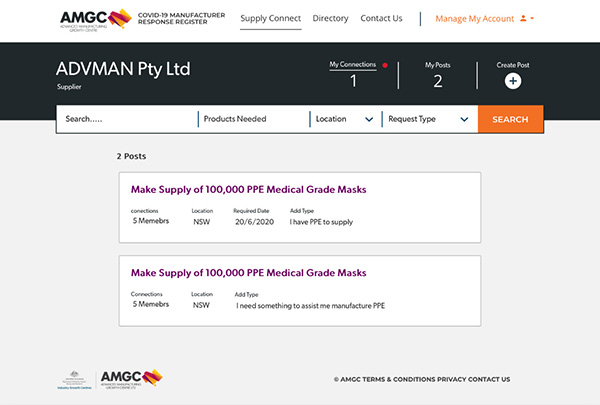This screenshot has height=405, width=600.
Task: Click 'I have PPE to supply' text
Action: pyautogui.click(x=321, y=222)
